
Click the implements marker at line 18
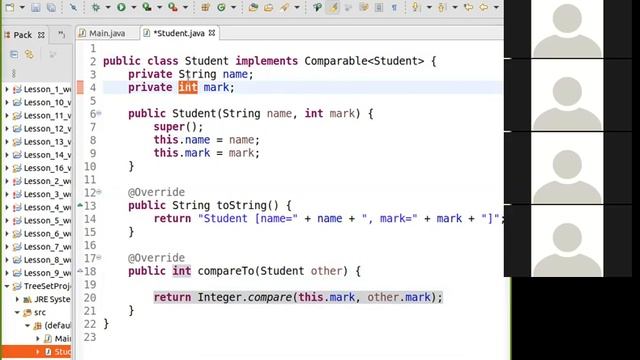[x=80, y=271]
